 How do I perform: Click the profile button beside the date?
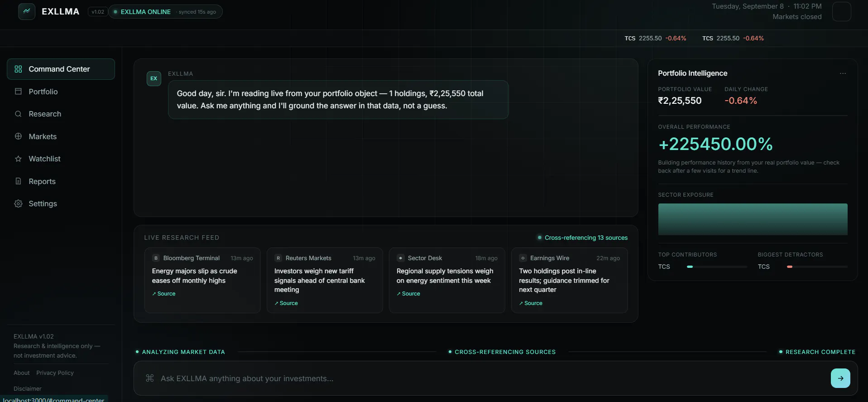(x=842, y=12)
